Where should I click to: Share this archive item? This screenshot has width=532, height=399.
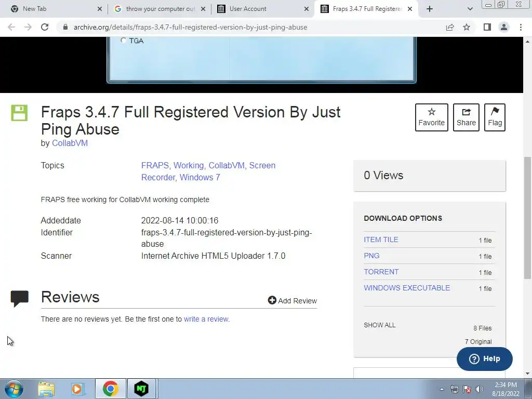click(466, 117)
